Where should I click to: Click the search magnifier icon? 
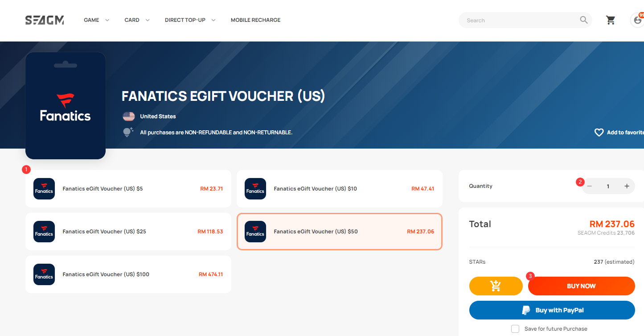pyautogui.click(x=583, y=20)
